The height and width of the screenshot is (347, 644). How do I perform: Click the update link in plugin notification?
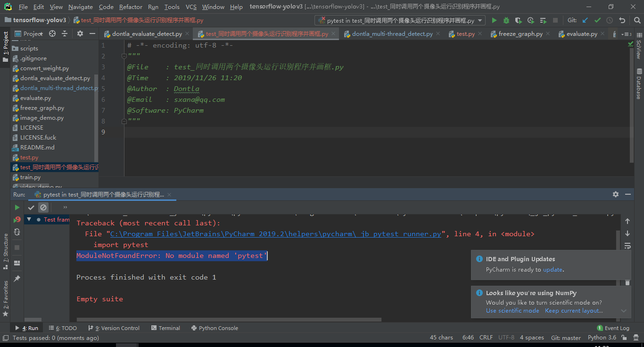(553, 269)
